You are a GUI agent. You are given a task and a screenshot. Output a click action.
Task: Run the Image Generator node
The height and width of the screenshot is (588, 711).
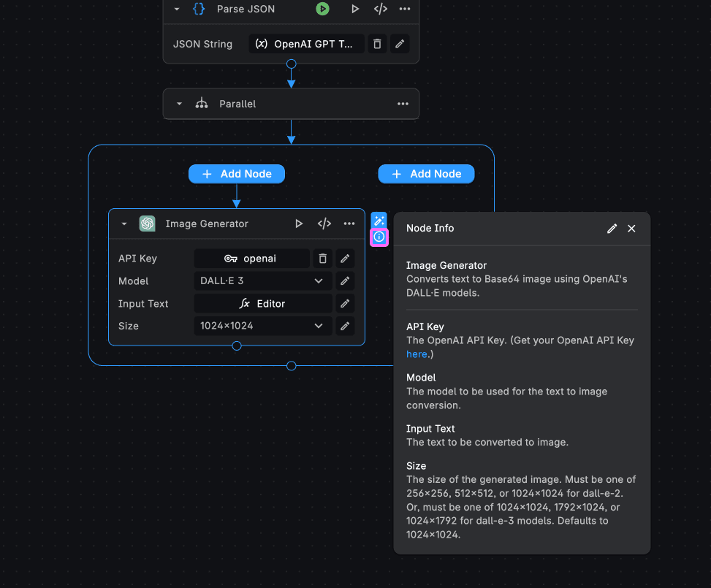pos(299,224)
